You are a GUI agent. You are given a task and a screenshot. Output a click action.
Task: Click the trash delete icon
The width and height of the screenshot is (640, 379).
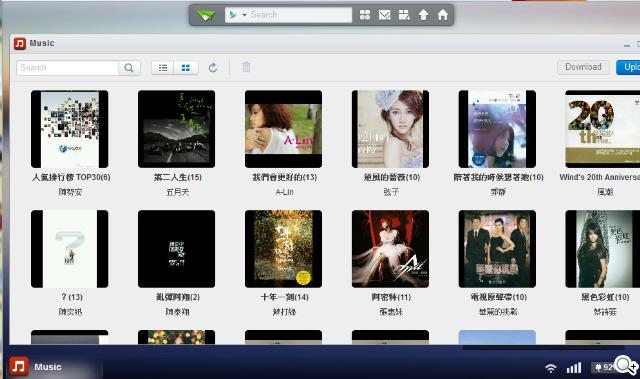(x=246, y=67)
